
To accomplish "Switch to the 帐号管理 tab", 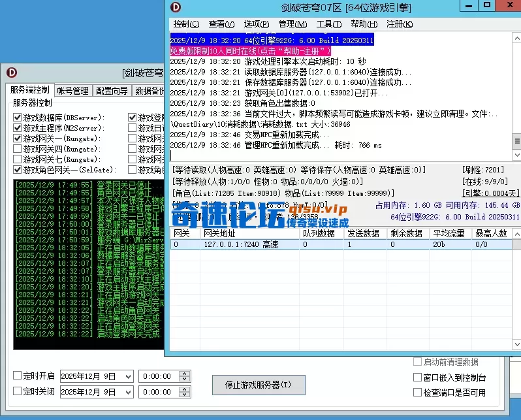I will pyautogui.click(x=72, y=91).
